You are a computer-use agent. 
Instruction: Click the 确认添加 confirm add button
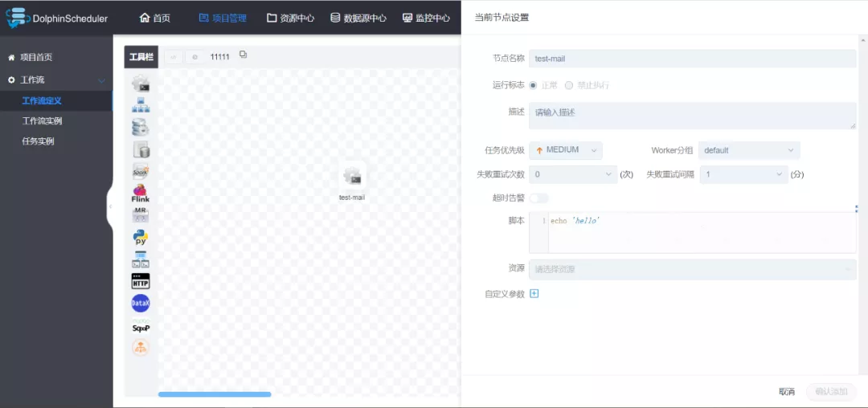click(832, 391)
